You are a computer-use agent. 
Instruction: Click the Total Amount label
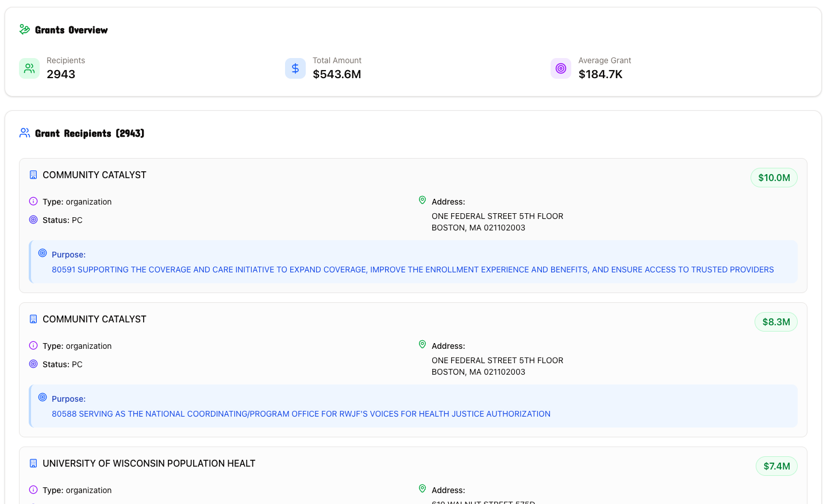coord(337,60)
